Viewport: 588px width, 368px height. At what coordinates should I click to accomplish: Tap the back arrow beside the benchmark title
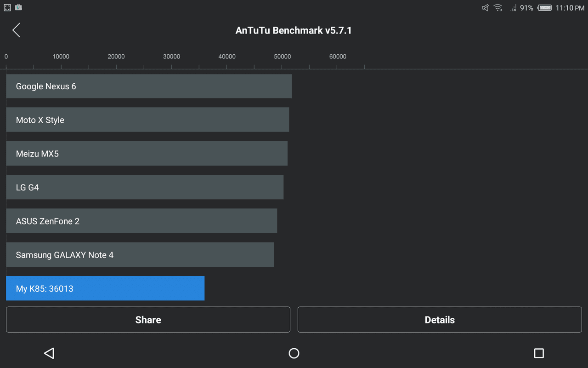coord(16,30)
